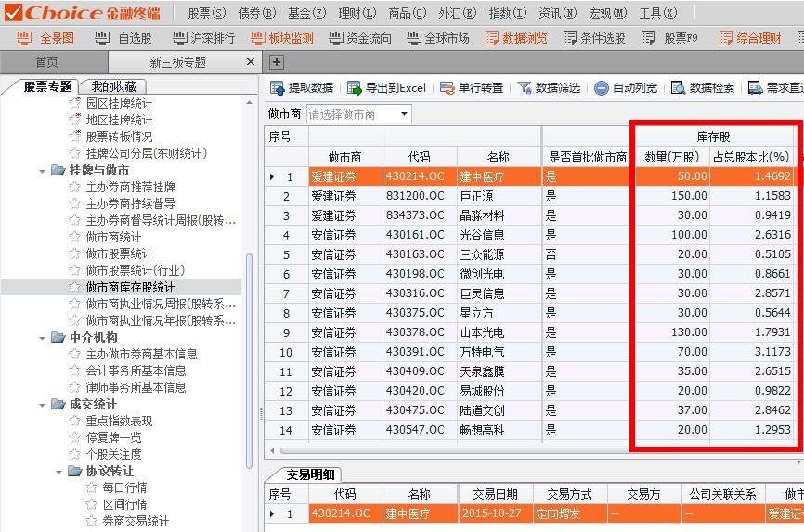The width and height of the screenshot is (804, 532).
Task: Open the 债券(B) menu
Action: pos(257,13)
